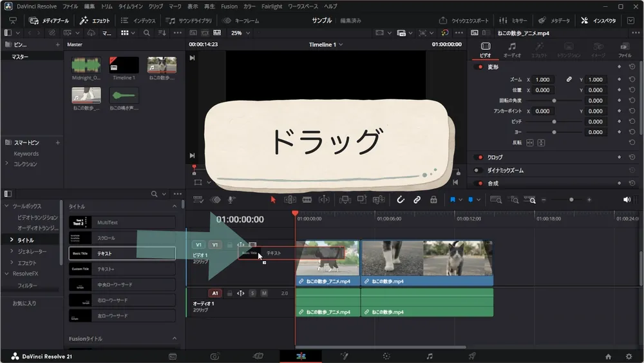This screenshot has height=363, width=644.
Task: Enable the ダイナミックズーム toggle
Action: click(x=477, y=170)
